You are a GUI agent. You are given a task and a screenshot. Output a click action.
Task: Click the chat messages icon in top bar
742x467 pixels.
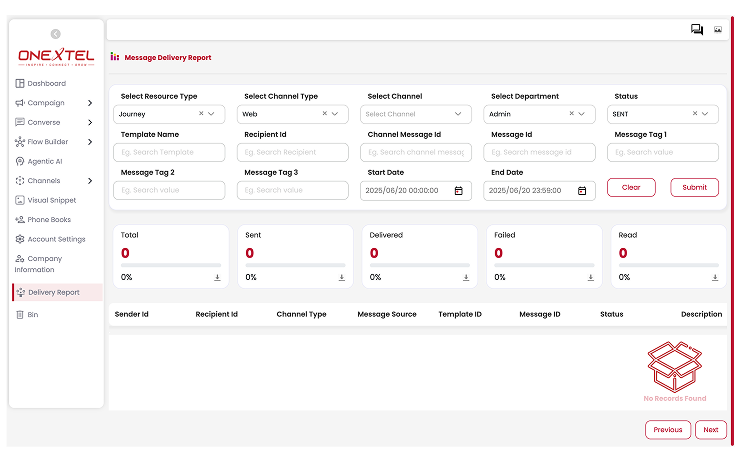point(697,30)
